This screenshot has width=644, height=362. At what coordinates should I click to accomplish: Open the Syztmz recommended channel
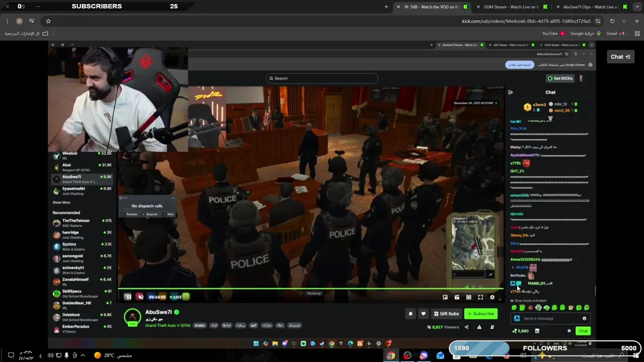(83, 246)
